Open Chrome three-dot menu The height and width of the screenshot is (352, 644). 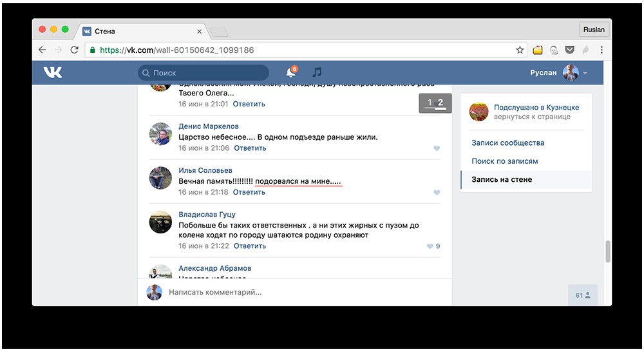(x=601, y=50)
